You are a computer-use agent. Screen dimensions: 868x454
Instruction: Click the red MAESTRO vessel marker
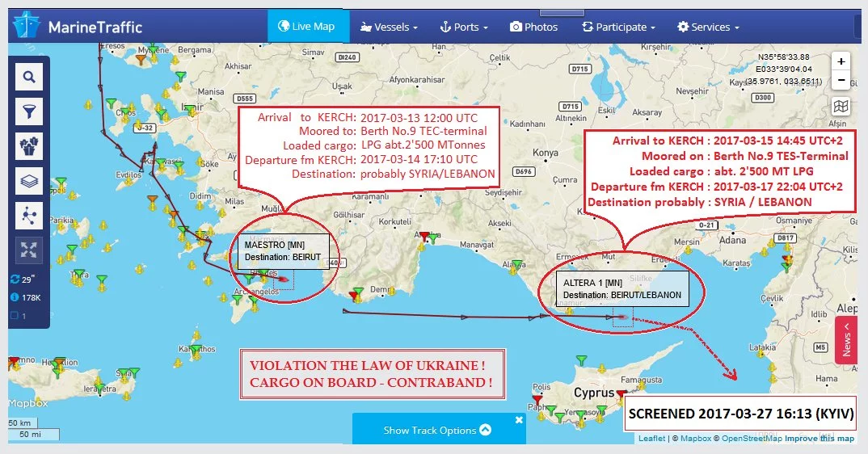coord(282,279)
